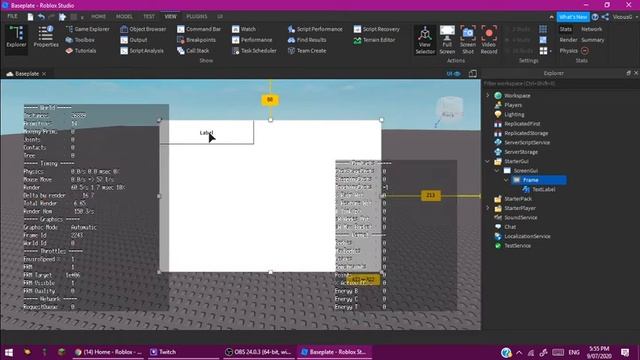Toggle Summary stats display
This screenshot has width=640, height=360.
coord(593,40)
